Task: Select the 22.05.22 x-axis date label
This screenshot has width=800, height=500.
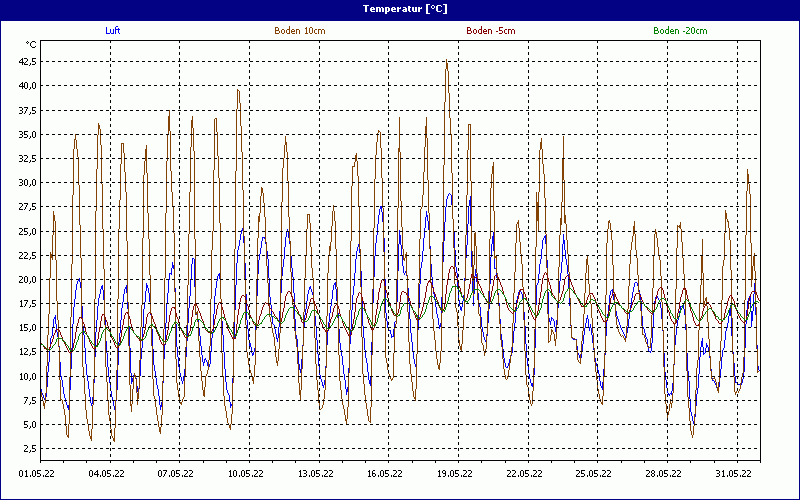Action: point(523,475)
